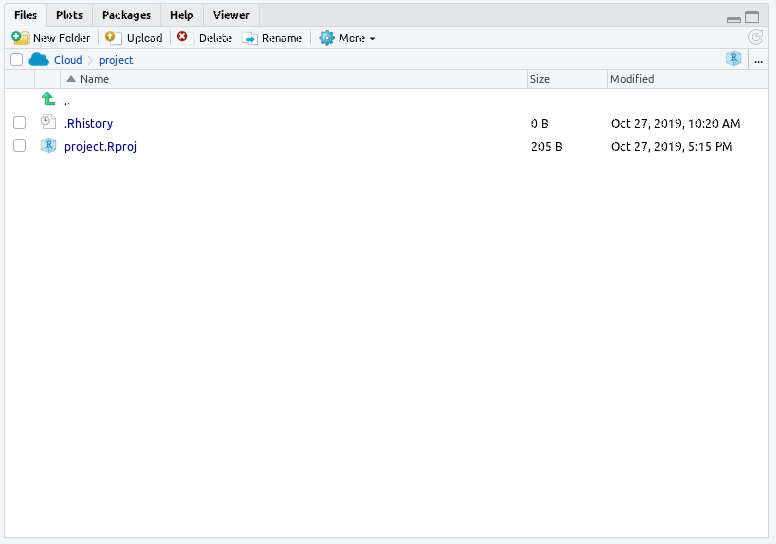Tick the select-all files checkbox
This screenshot has height=544, width=776.
coord(16,60)
